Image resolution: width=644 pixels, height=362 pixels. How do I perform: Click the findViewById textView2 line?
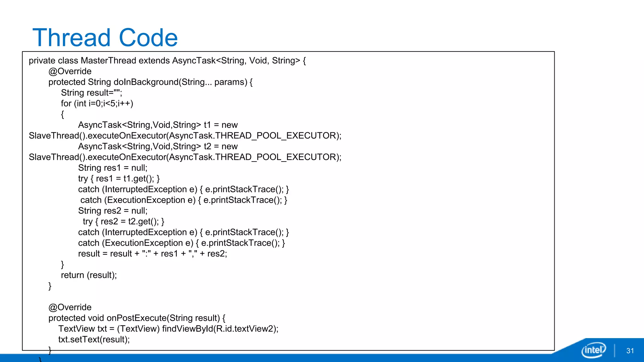tap(168, 329)
